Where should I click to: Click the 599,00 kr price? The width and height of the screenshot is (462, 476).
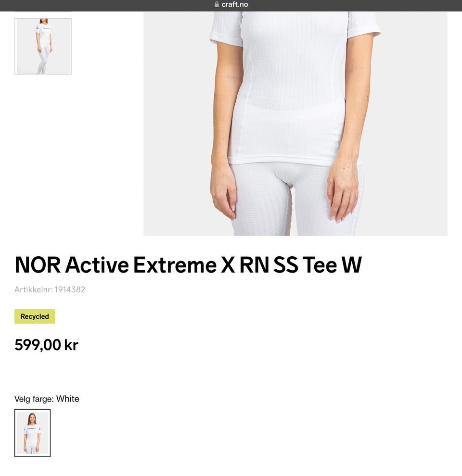click(x=46, y=345)
